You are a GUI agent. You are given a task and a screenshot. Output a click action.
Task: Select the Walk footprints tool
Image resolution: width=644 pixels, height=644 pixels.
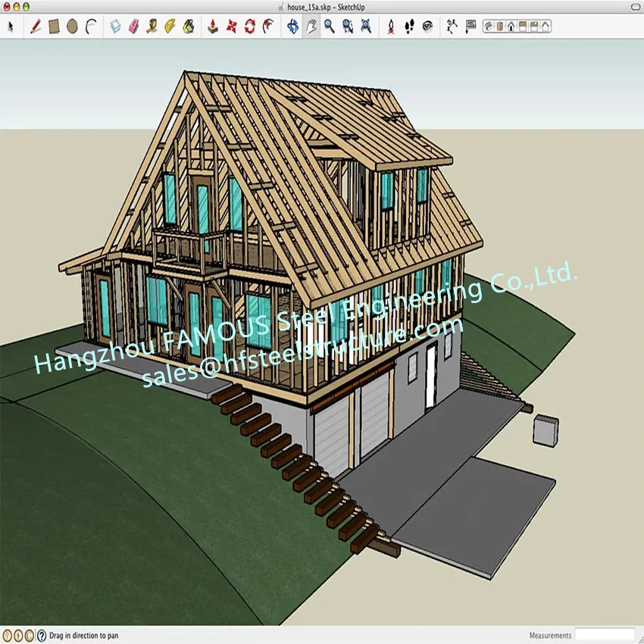point(409,27)
